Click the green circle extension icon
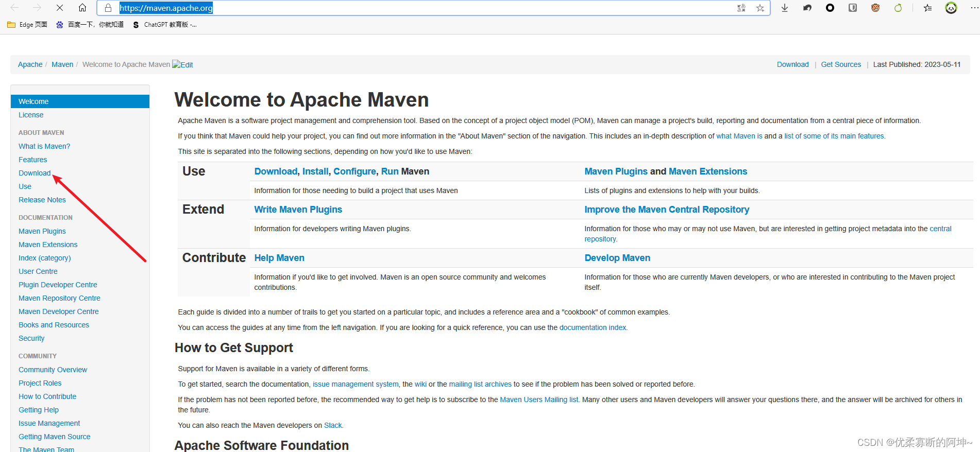This screenshot has width=980, height=452. 898,8
